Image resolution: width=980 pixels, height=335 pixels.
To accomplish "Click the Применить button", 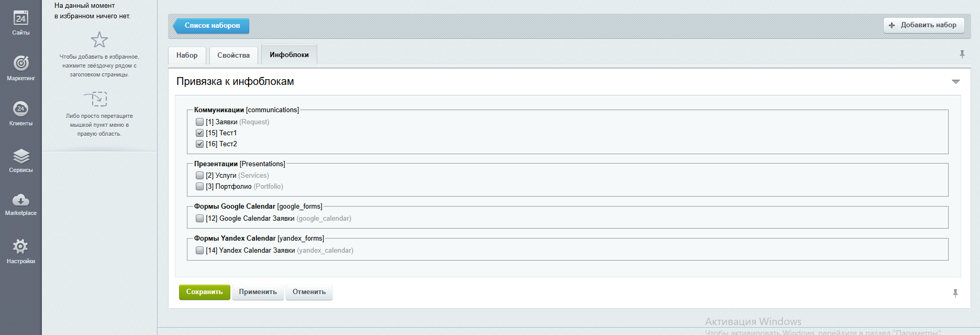I will pyautogui.click(x=258, y=292).
